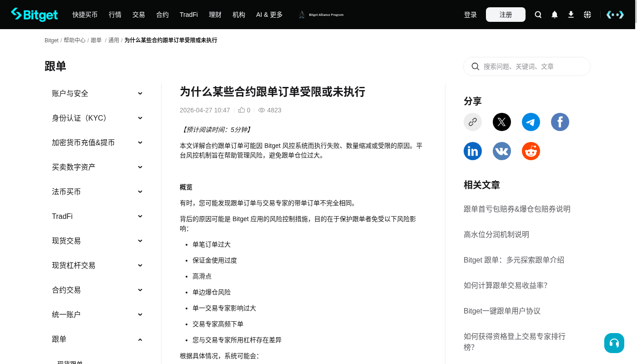The width and height of the screenshot is (637, 364).
Task: Open related article Bitget一键跟单用户协议
Action: click(502, 311)
